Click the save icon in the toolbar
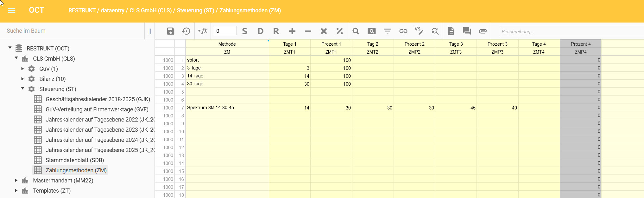Screen dimensions: 644x198 tap(170, 31)
